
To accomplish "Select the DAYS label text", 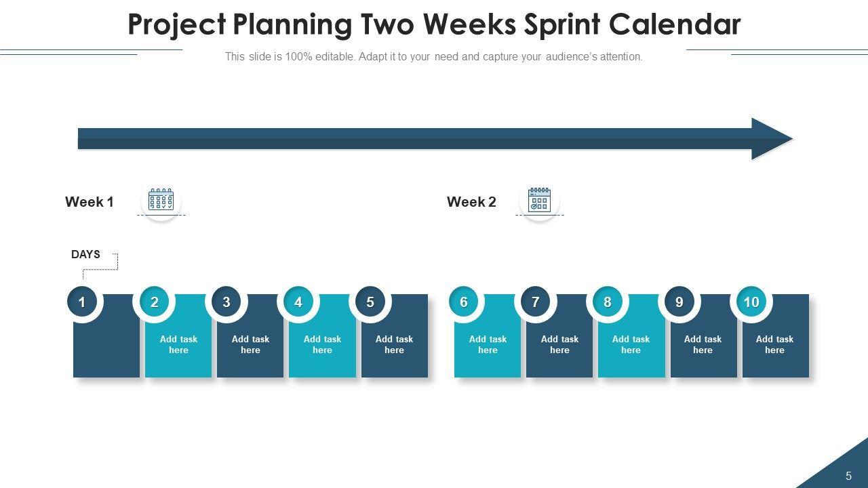I will tap(85, 255).
